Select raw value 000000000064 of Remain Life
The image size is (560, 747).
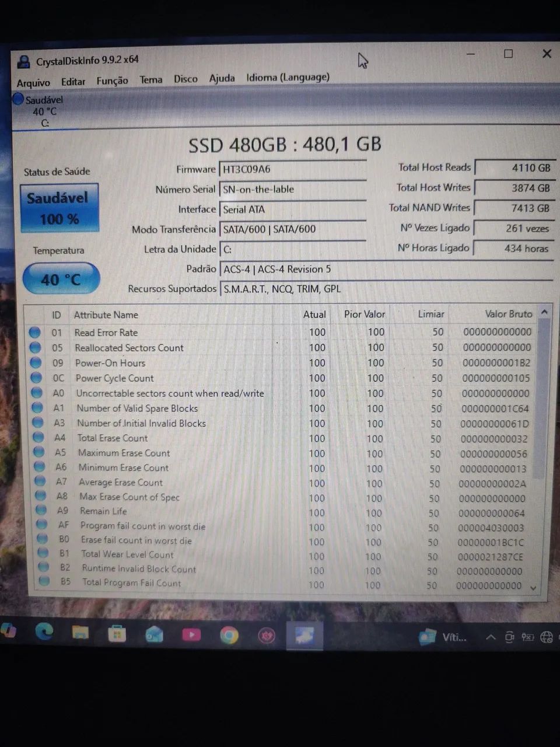tap(491, 513)
